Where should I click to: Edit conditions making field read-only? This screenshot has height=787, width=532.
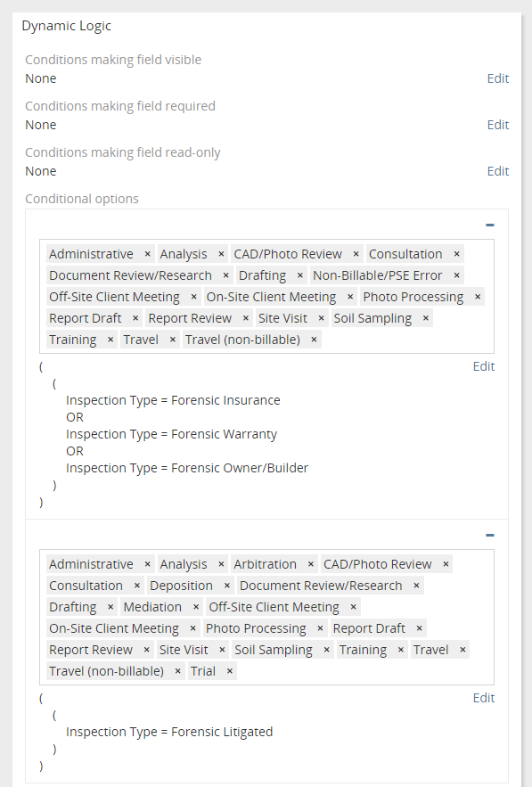tap(498, 171)
